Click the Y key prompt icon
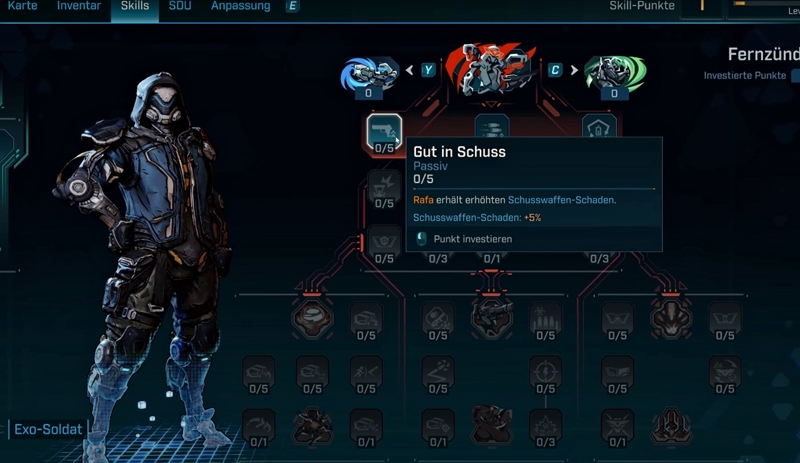The image size is (800, 463). tap(428, 70)
